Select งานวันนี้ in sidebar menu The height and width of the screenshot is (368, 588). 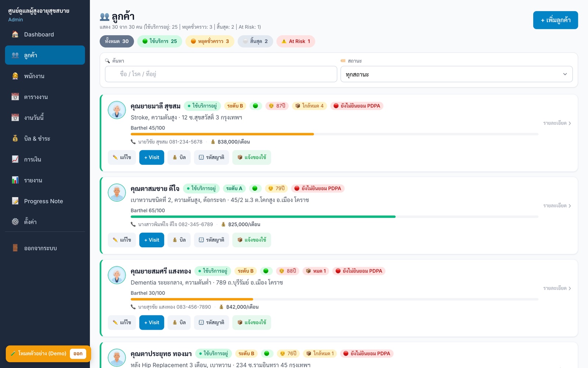(45, 118)
